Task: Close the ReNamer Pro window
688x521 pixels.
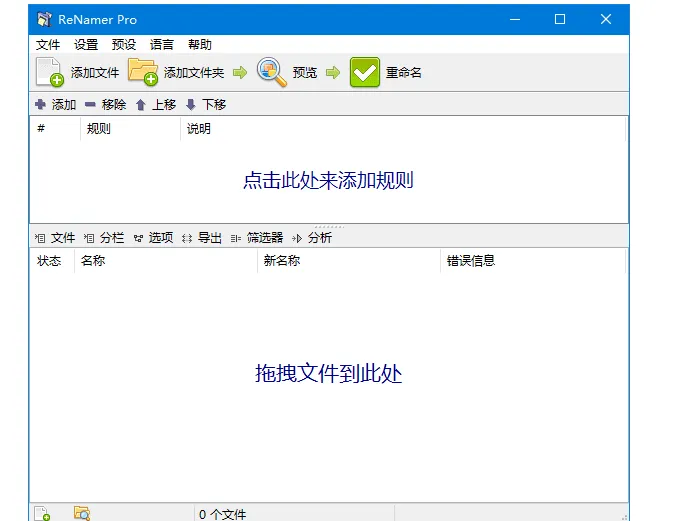Action: pyautogui.click(x=606, y=19)
